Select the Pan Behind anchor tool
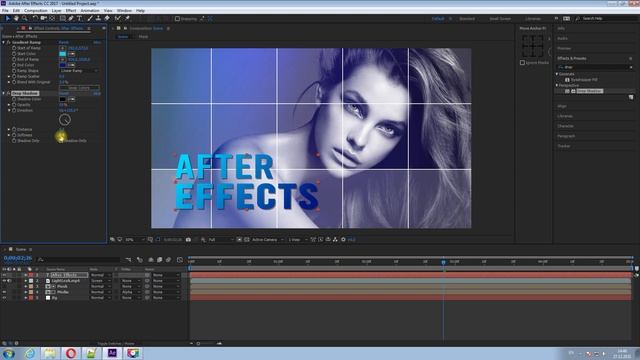Image resolution: width=640 pixels, height=360 pixels. click(52, 18)
